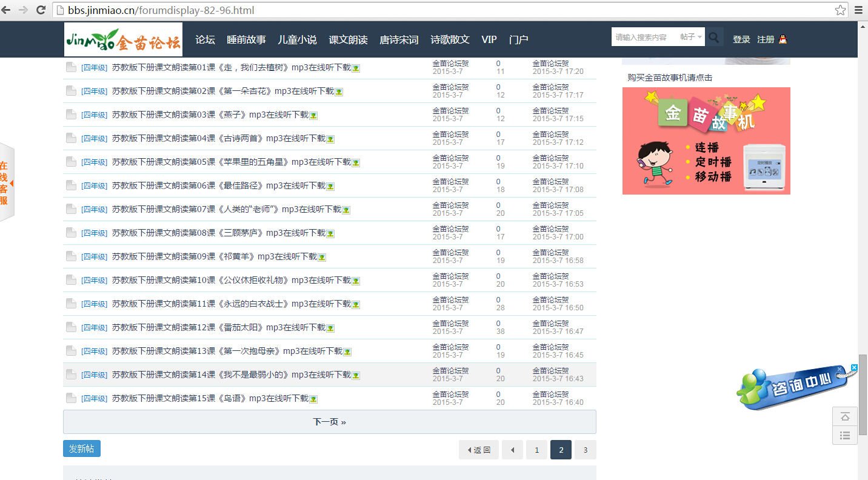Open the 唐诗宋词 nav menu item
This screenshot has height=480, width=868.
click(399, 39)
